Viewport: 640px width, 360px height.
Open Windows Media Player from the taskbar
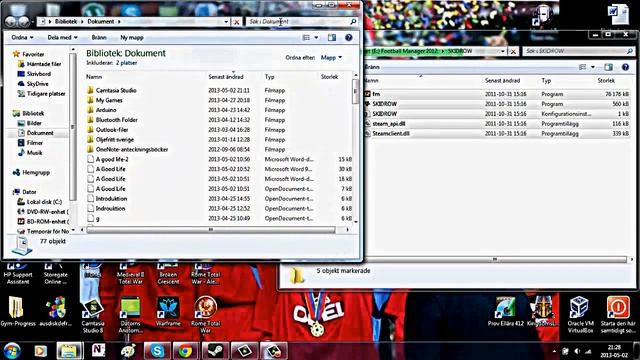click(x=40, y=351)
